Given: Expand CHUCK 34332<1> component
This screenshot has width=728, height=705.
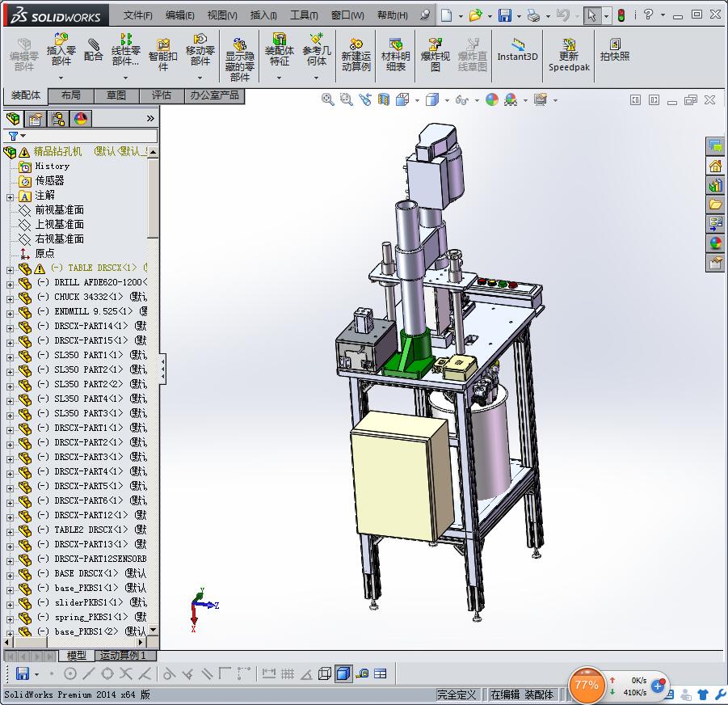Looking at the screenshot, I should (x=10, y=298).
